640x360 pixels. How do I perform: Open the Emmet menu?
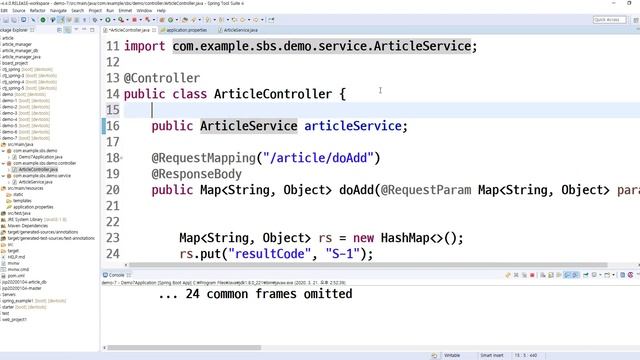[125, 11]
